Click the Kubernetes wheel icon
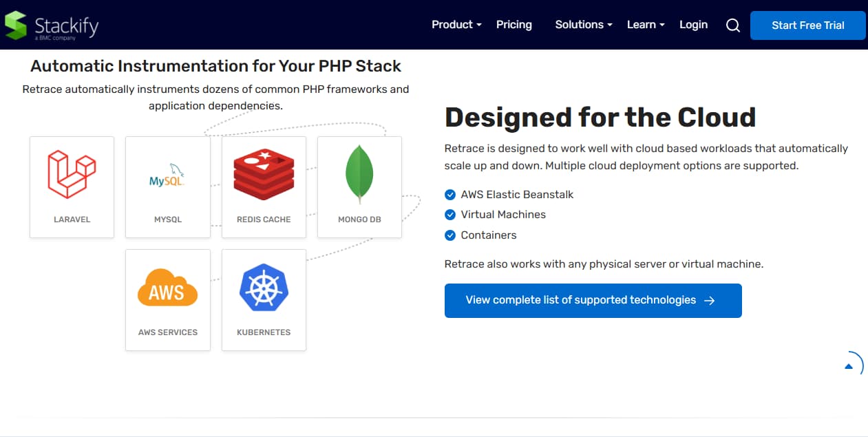The height and width of the screenshot is (437, 868). [264, 288]
